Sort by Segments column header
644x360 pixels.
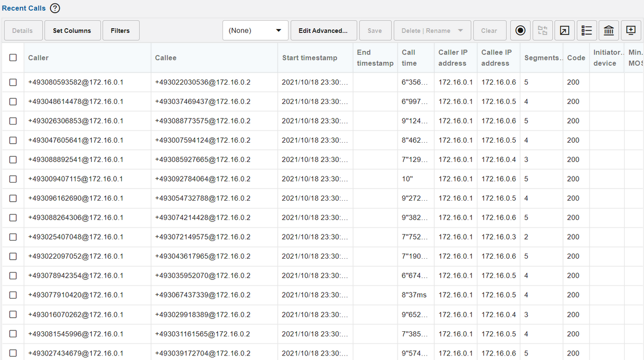[x=543, y=57]
